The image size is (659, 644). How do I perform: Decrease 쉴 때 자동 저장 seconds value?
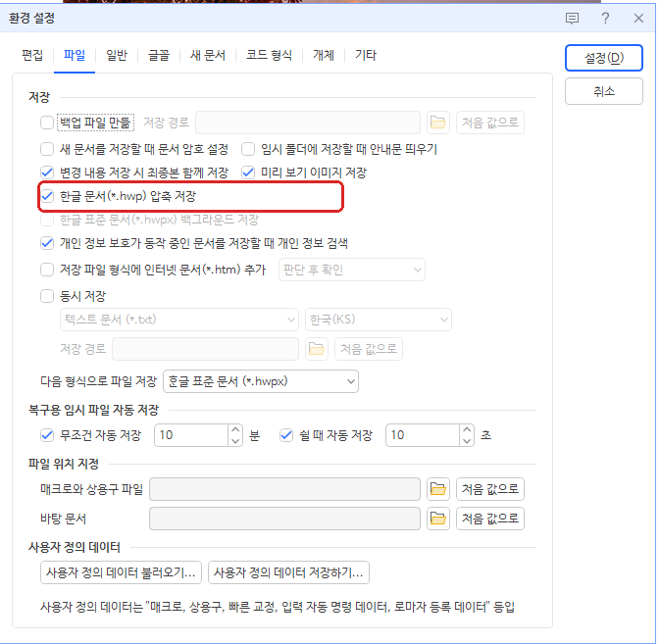[x=467, y=441]
